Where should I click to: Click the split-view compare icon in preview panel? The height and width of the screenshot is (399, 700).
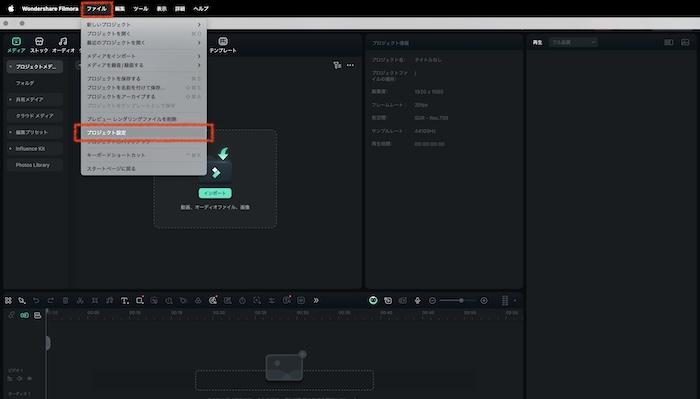coord(669,42)
